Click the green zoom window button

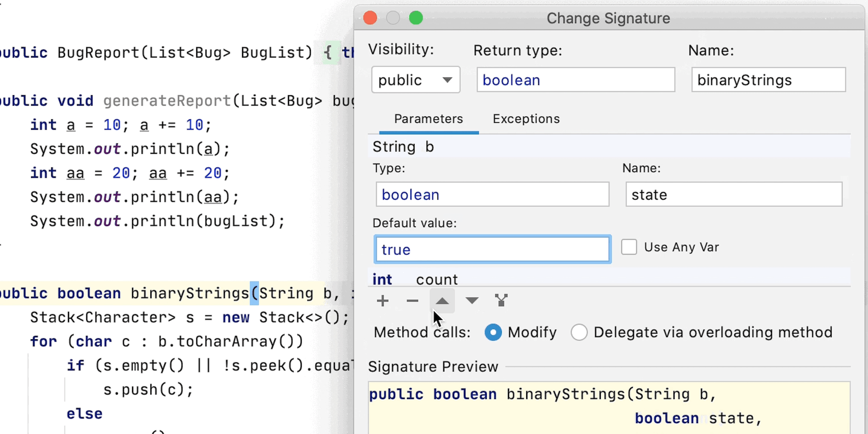pyautogui.click(x=416, y=18)
